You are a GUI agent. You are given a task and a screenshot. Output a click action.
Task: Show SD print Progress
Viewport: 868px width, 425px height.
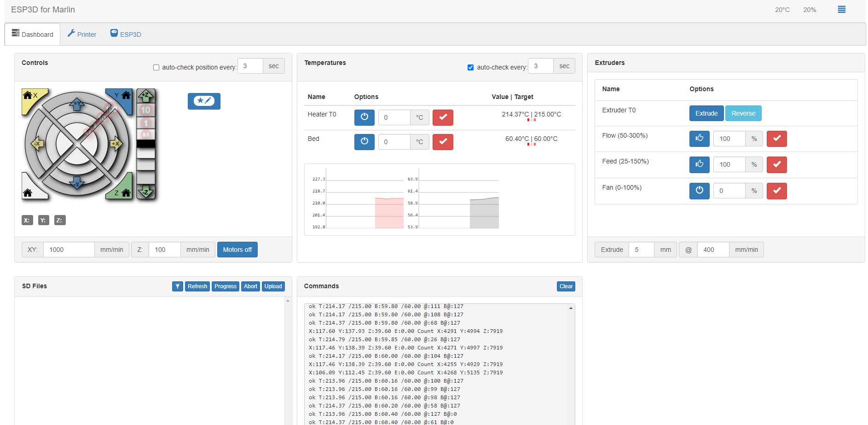pyautogui.click(x=226, y=286)
